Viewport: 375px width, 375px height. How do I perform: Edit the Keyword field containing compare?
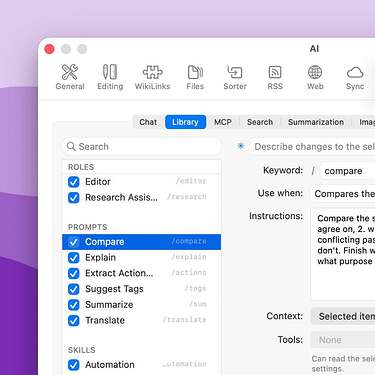(x=348, y=171)
